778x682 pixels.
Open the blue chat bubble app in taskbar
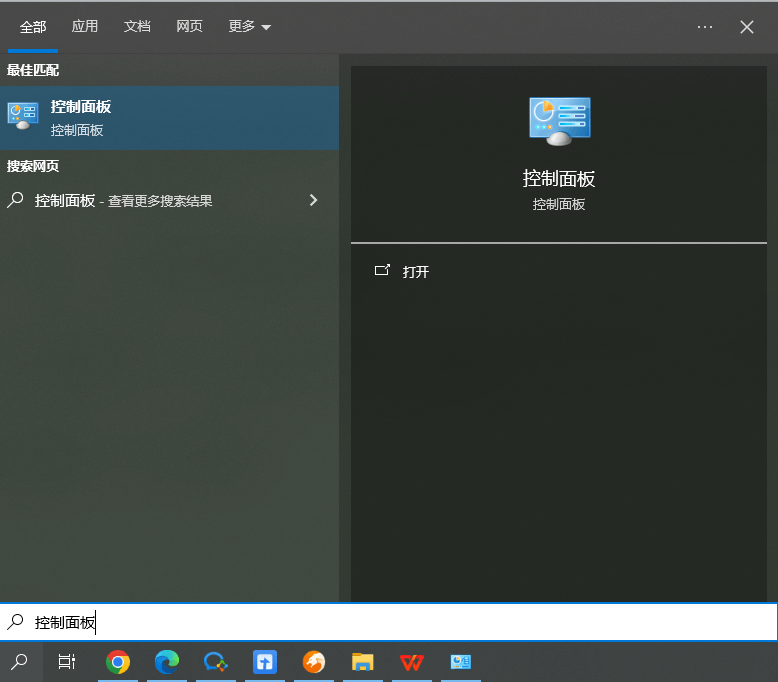point(216,662)
